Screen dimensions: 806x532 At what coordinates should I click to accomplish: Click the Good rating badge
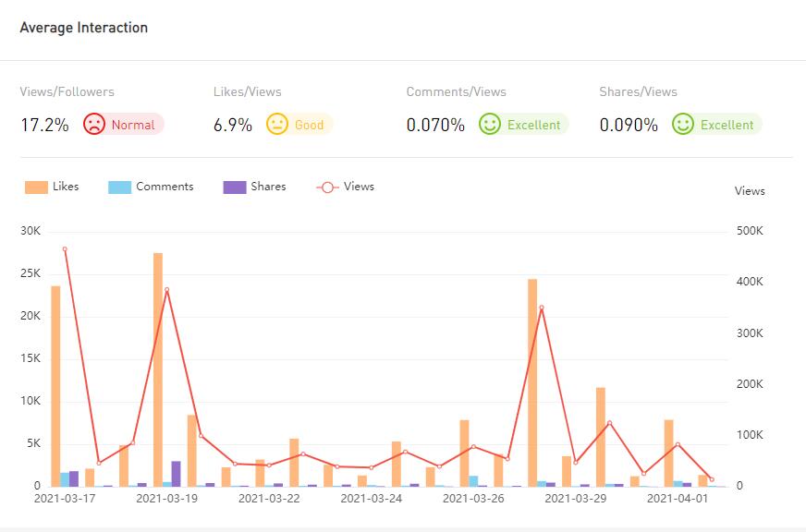coord(309,125)
